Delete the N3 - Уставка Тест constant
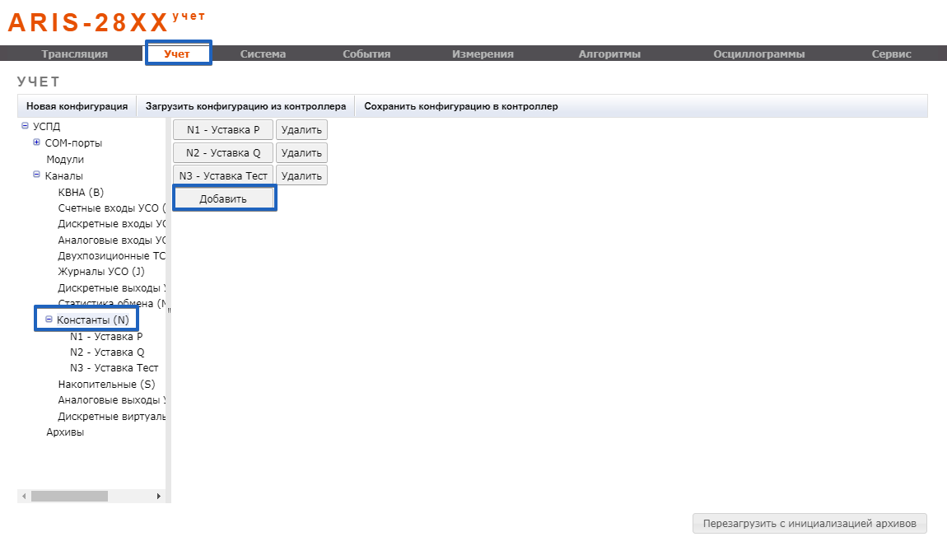The image size is (947, 560). click(x=301, y=175)
